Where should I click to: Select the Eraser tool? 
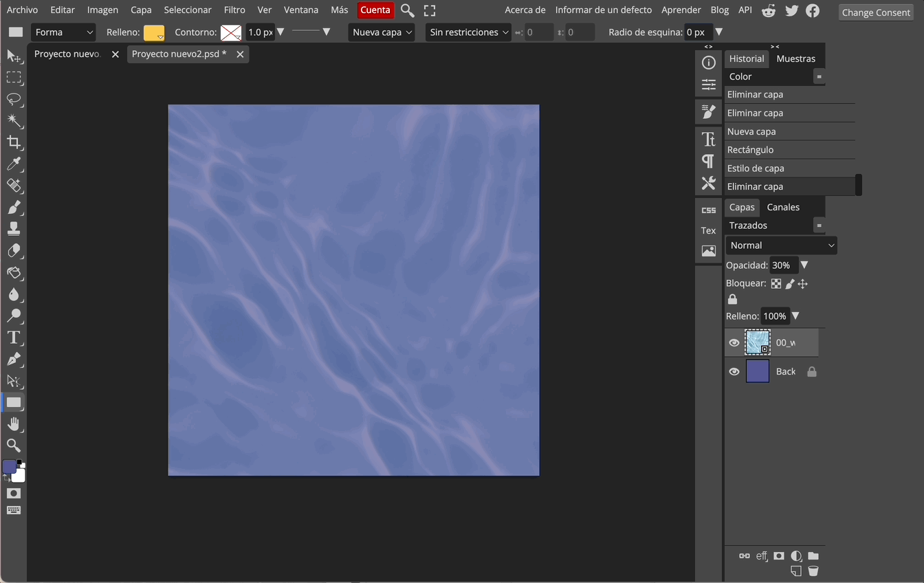click(14, 250)
